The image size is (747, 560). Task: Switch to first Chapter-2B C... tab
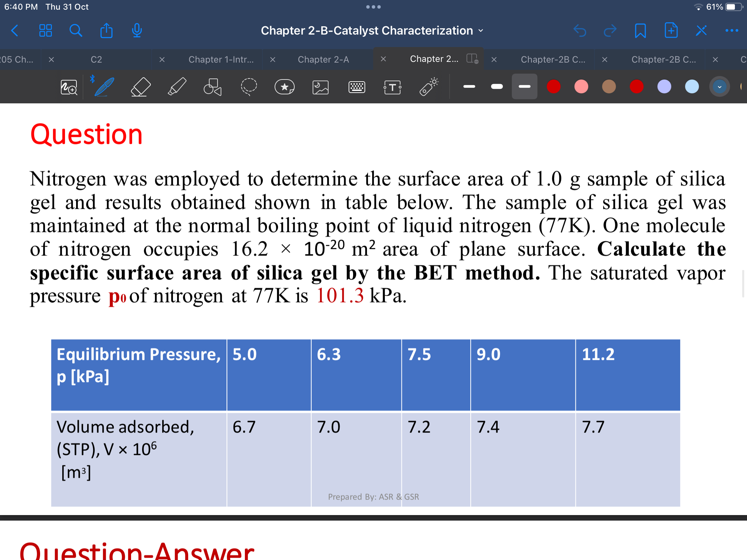point(553,59)
